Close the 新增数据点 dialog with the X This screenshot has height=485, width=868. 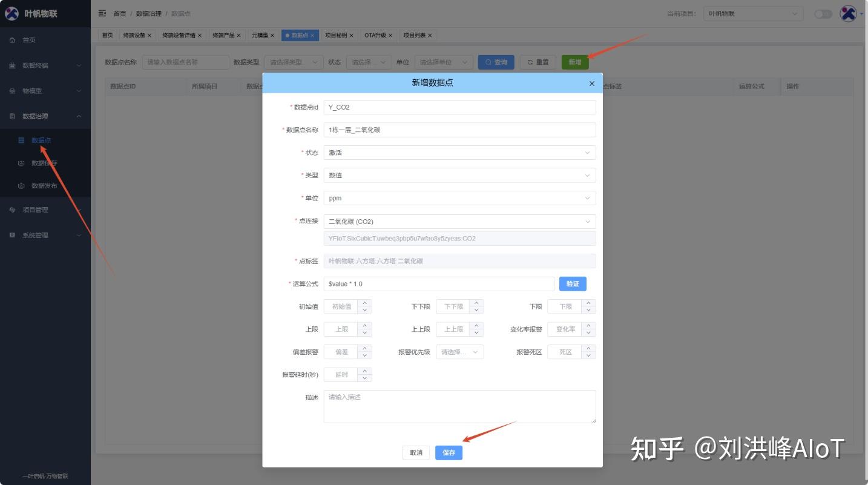click(592, 84)
